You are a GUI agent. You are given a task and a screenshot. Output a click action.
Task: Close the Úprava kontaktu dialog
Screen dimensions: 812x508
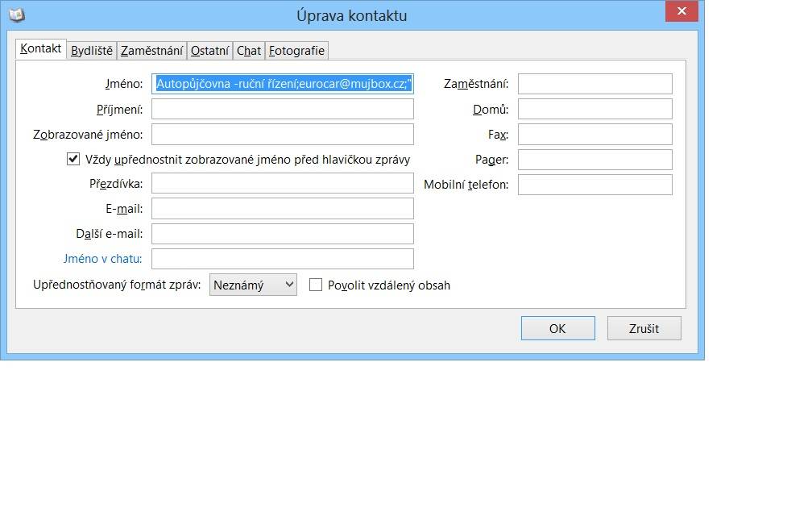[681, 11]
